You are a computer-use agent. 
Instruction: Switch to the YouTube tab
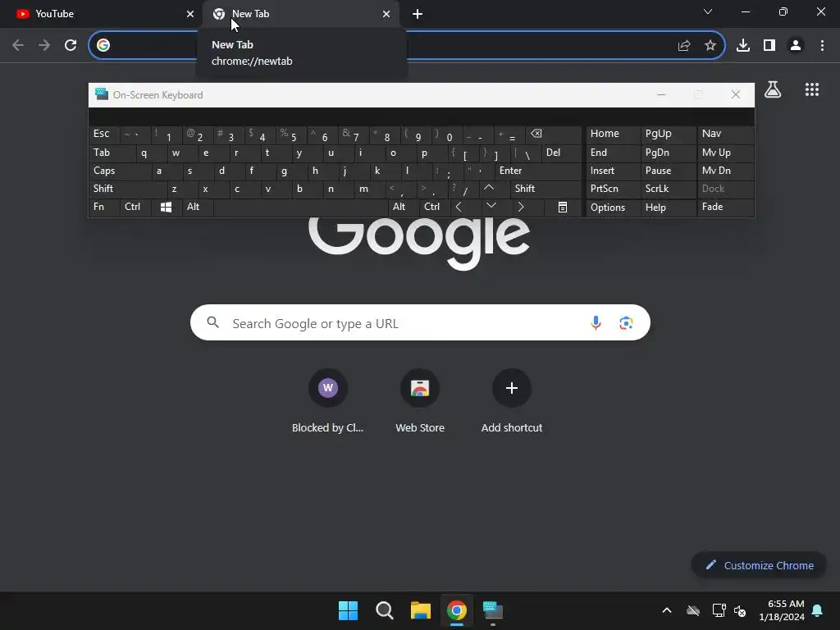[100, 14]
